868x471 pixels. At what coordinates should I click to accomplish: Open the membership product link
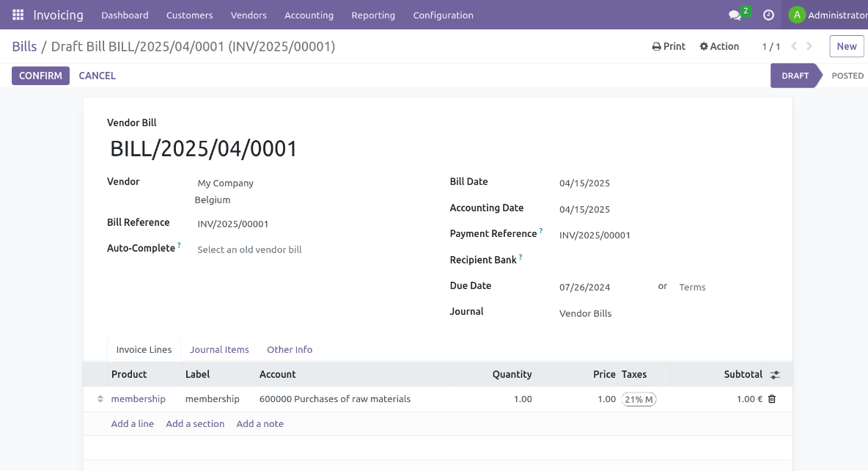139,399
